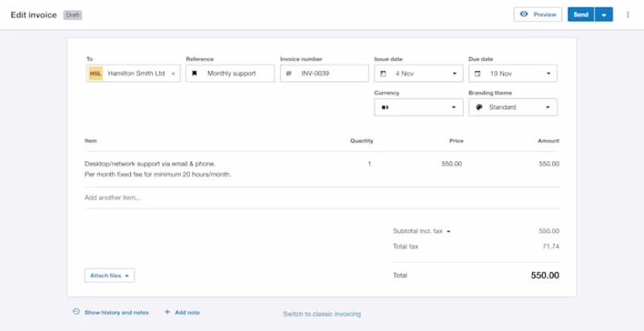644x331 pixels.
Task: Expand the Subtotal incl. tax options
Action: pyautogui.click(x=448, y=231)
